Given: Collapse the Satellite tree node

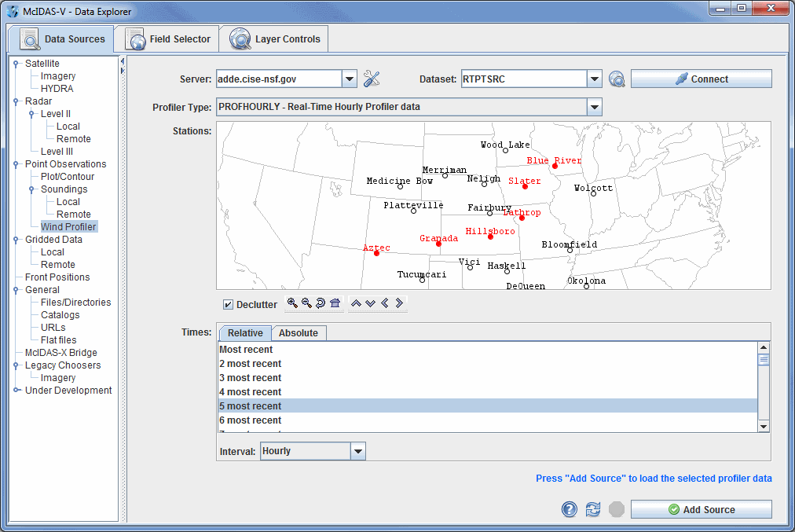Looking at the screenshot, I should [x=16, y=64].
